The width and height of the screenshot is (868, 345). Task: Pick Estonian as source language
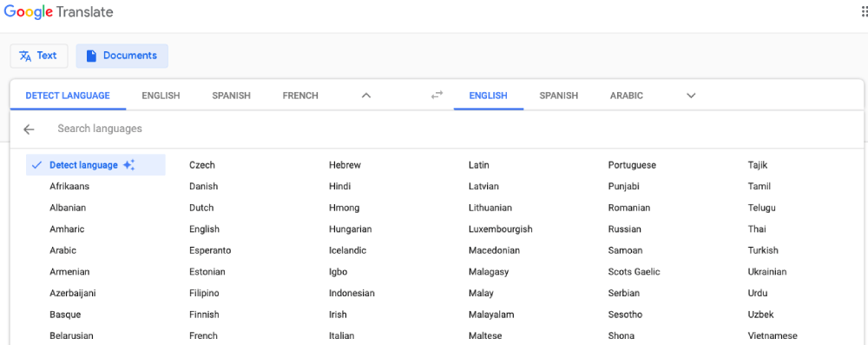(207, 272)
